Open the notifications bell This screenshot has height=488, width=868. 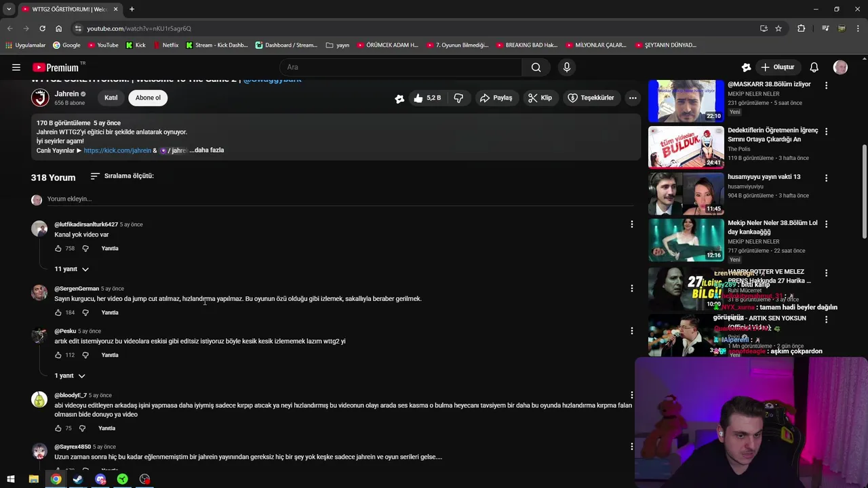(814, 67)
